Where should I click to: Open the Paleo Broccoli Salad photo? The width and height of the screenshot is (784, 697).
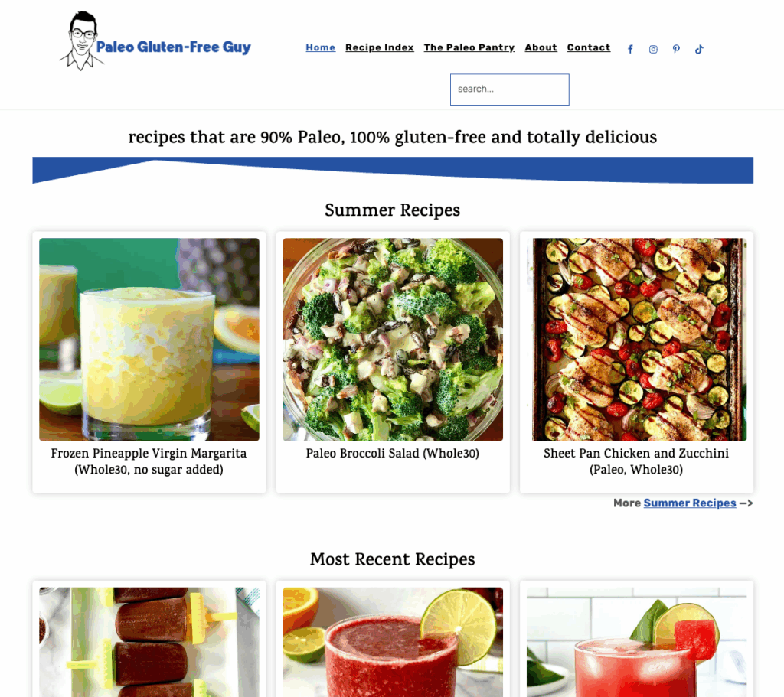[393, 339]
